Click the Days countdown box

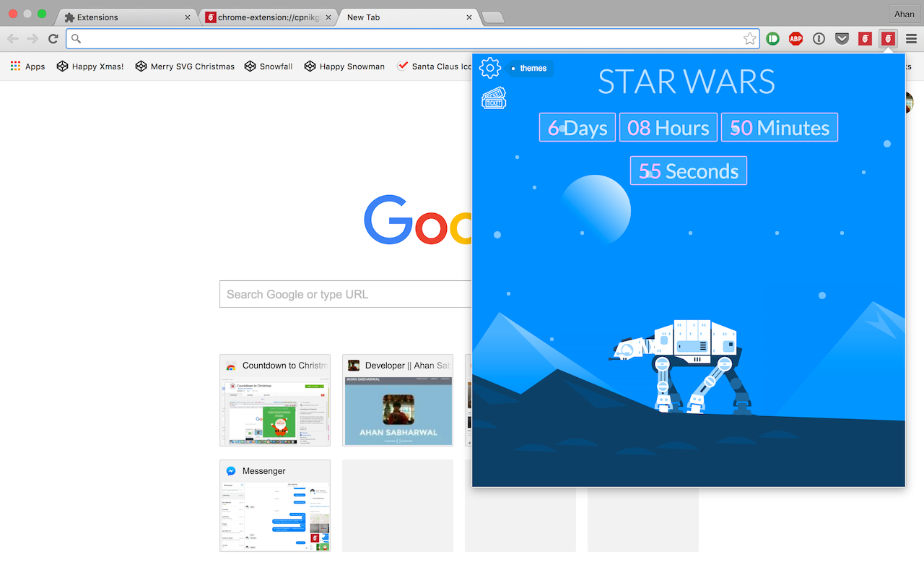click(x=577, y=127)
